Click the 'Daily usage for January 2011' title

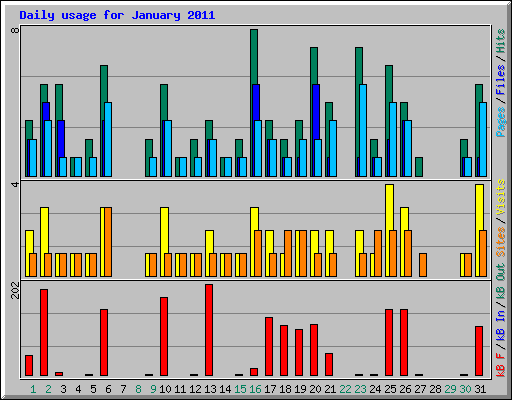click(x=117, y=16)
